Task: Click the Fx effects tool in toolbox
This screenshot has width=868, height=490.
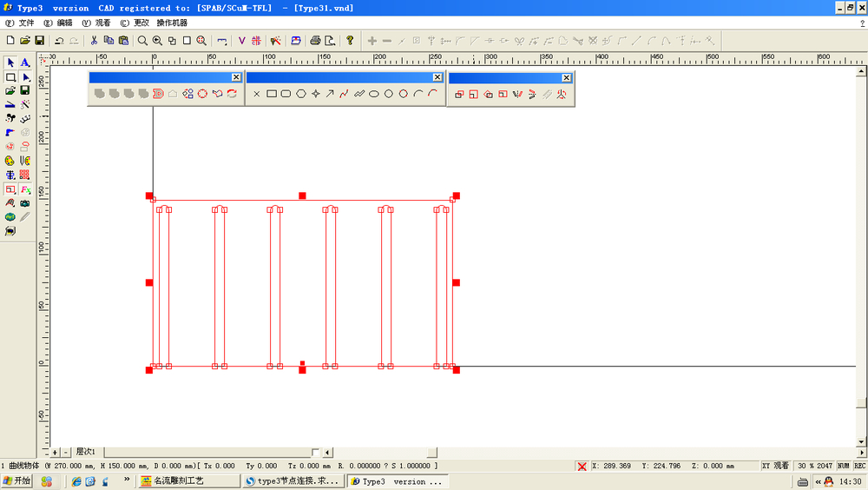Action: tap(25, 189)
